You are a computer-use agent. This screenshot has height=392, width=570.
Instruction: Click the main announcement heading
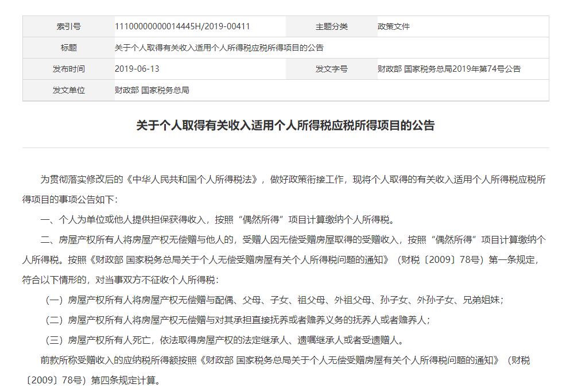(285, 125)
